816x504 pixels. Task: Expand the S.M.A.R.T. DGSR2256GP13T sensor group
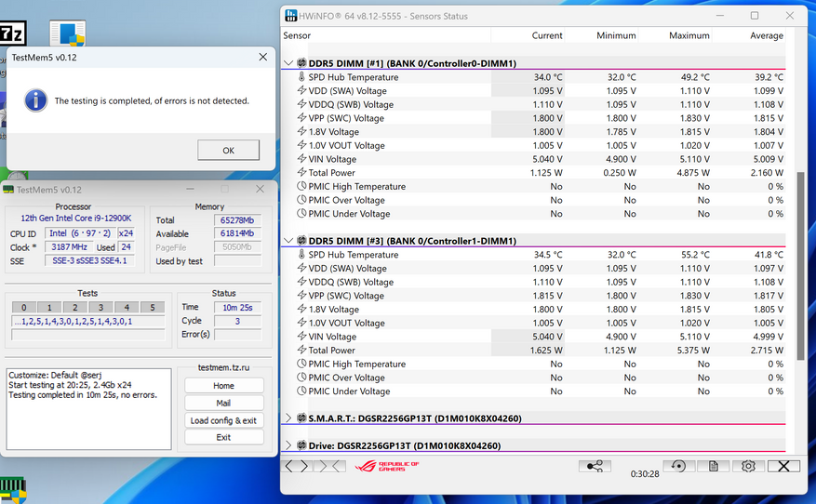(x=288, y=418)
